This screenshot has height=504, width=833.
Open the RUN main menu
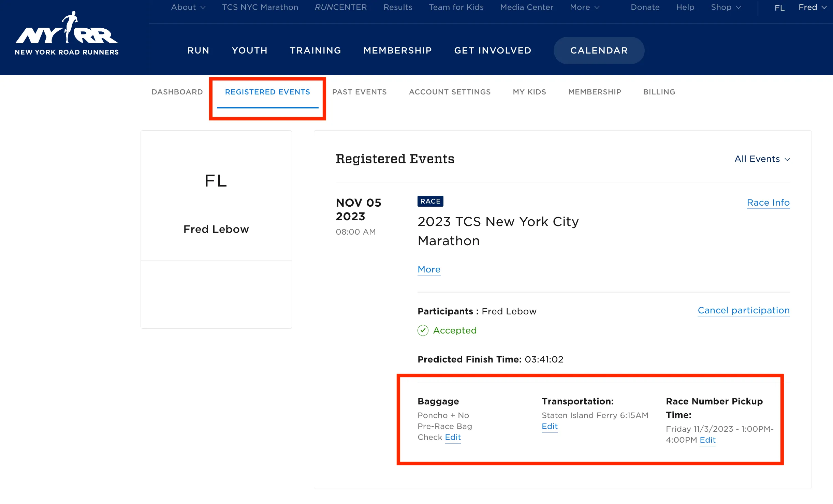pyautogui.click(x=199, y=50)
